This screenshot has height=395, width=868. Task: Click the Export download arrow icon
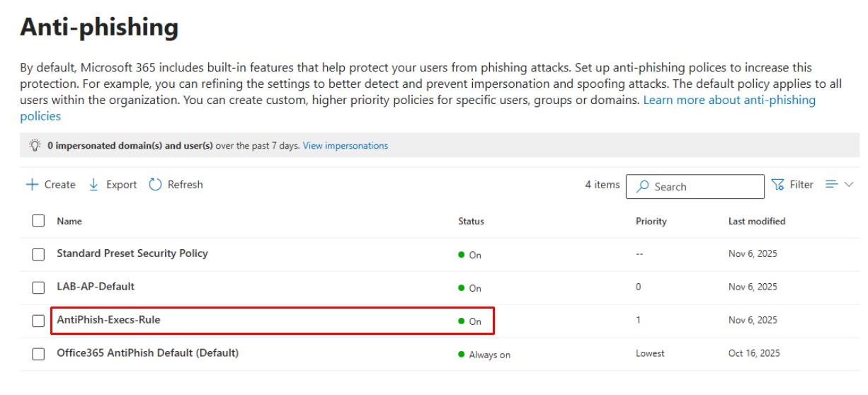[x=93, y=185]
